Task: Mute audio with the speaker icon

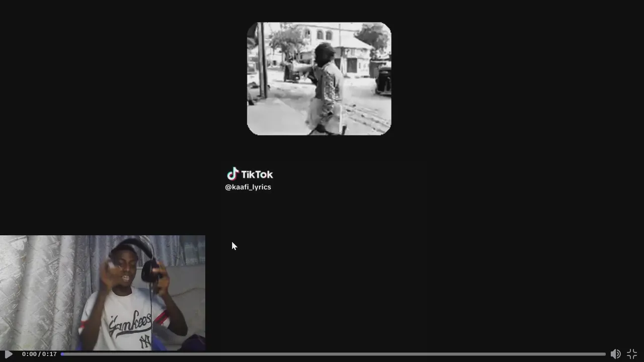Action: [x=615, y=354]
